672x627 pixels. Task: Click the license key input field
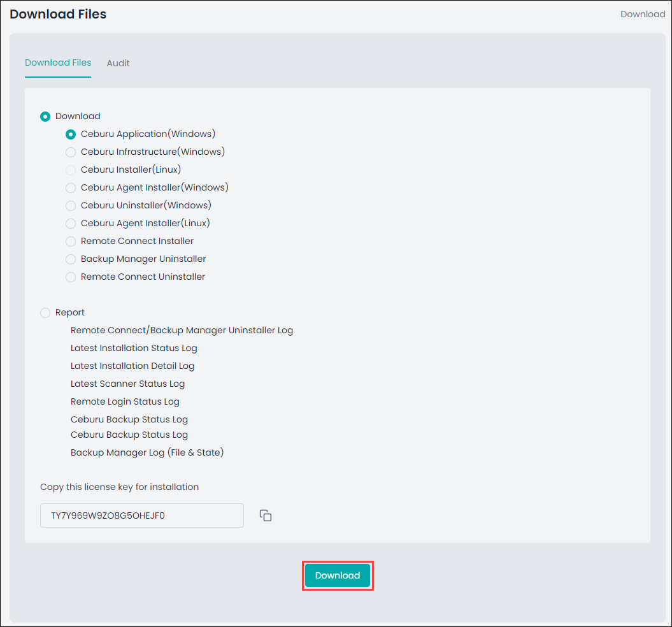[x=142, y=515]
